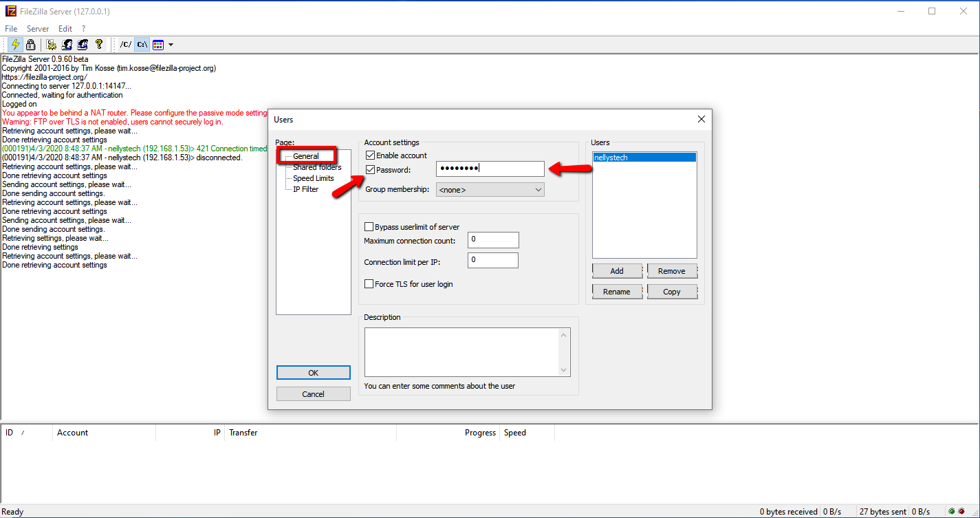Image resolution: width=980 pixels, height=518 pixels.
Task: Click the Progress column header
Action: [448, 433]
